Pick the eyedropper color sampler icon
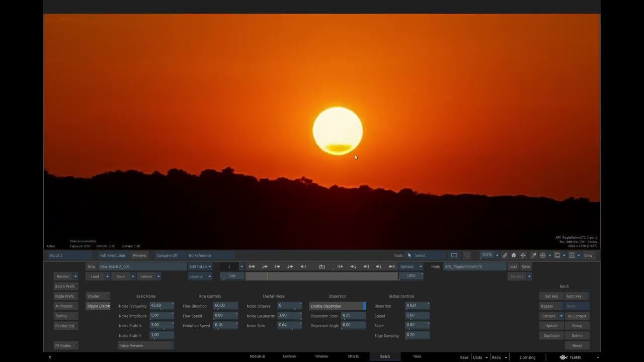 point(533,255)
